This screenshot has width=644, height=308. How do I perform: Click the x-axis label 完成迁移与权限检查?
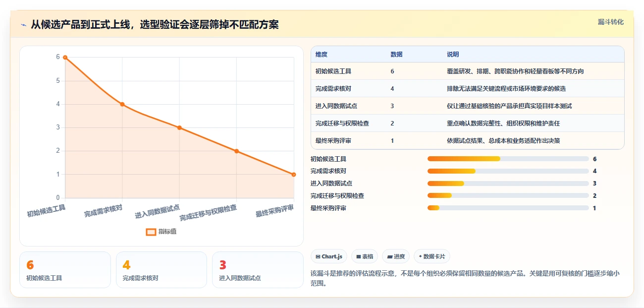[208, 213]
